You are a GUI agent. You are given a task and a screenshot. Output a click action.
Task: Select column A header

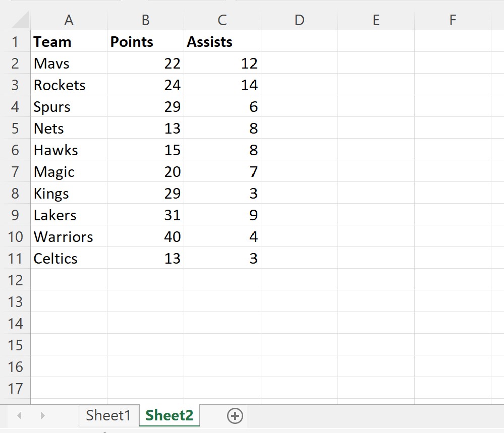tap(69, 20)
